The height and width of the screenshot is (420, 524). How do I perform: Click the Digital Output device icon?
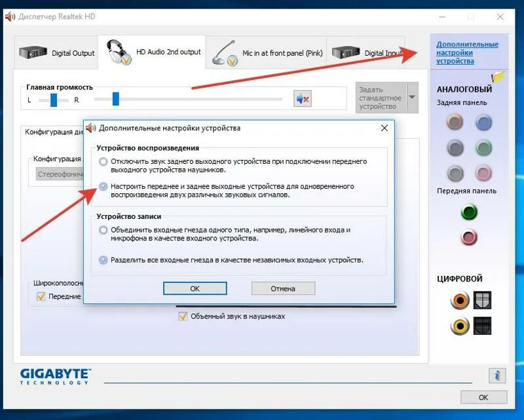(x=33, y=52)
